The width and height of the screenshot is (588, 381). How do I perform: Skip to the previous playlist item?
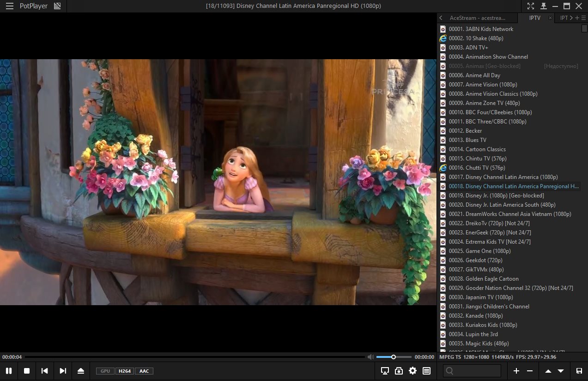(x=45, y=371)
